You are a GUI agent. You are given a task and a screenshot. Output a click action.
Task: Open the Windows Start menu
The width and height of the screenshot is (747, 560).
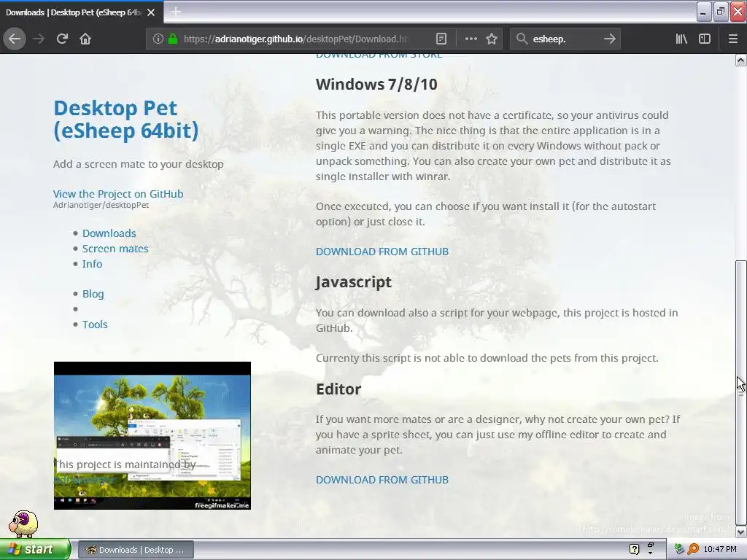point(35,549)
